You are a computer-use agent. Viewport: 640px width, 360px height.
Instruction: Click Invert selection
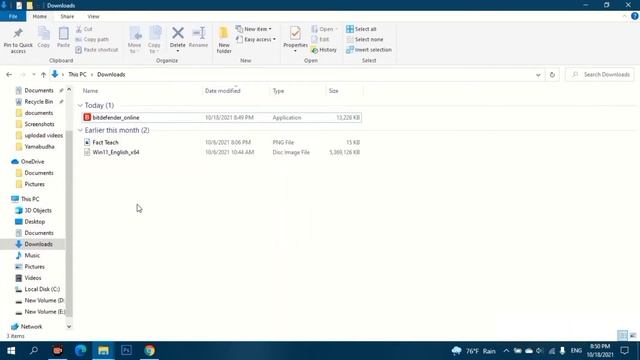[369, 49]
